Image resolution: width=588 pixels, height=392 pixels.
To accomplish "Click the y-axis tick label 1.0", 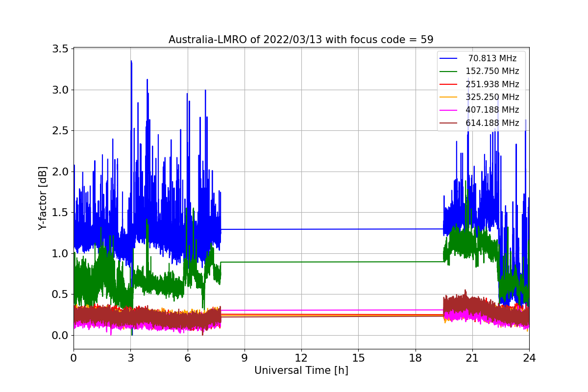I will click(60, 254).
